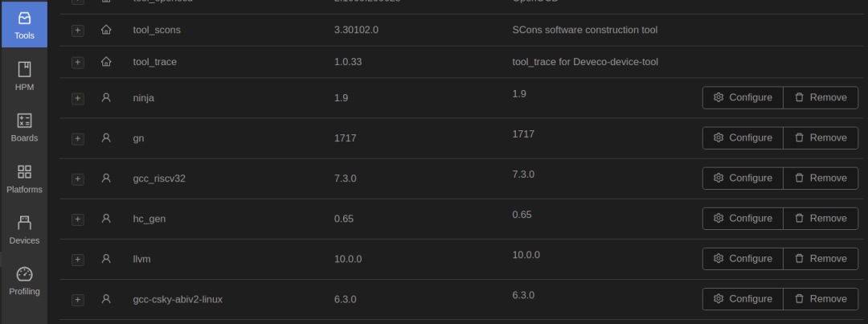The image size is (868, 324).
Task: Remove the llvm tool
Action: [x=821, y=259]
